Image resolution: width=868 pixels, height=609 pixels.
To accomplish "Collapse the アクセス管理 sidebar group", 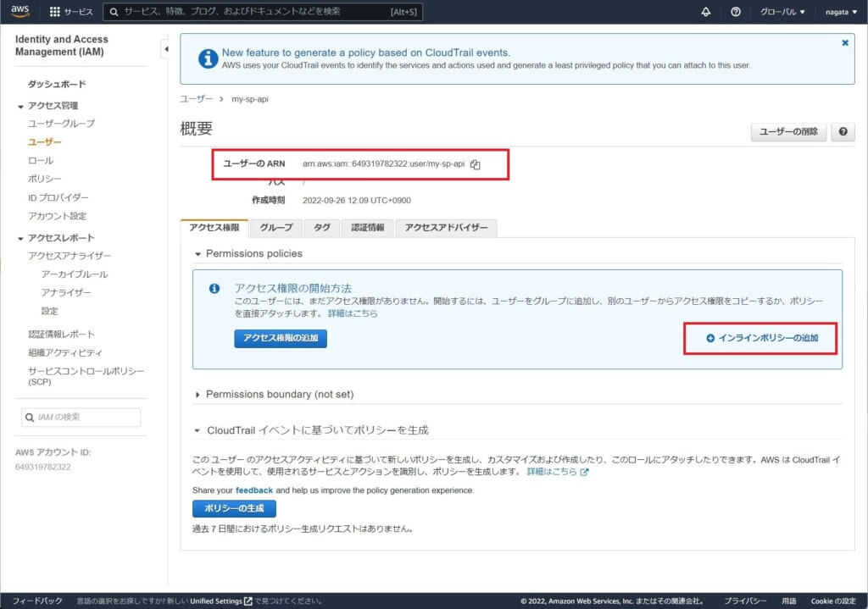I will 20,106.
